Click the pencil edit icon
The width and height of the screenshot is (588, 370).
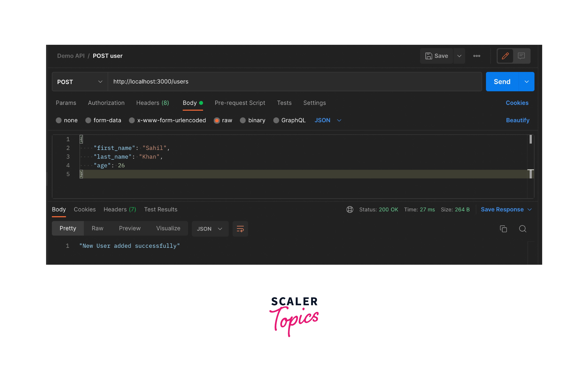point(505,56)
